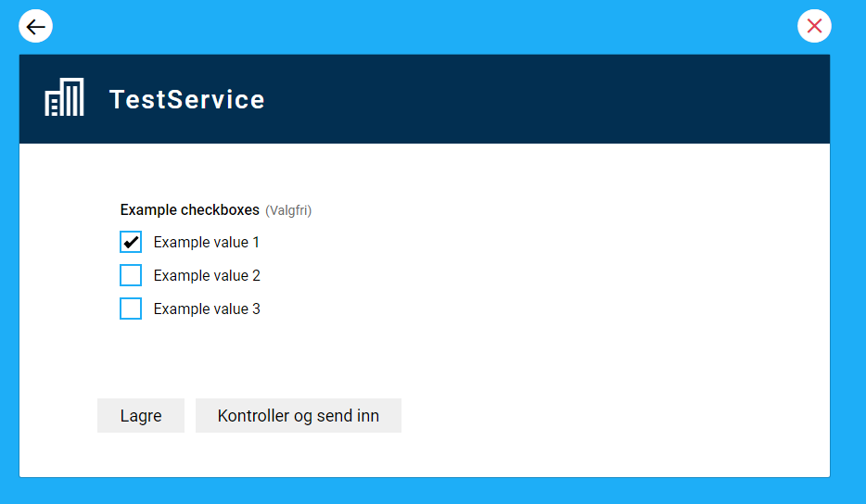Click the TestService header title

pos(187,99)
